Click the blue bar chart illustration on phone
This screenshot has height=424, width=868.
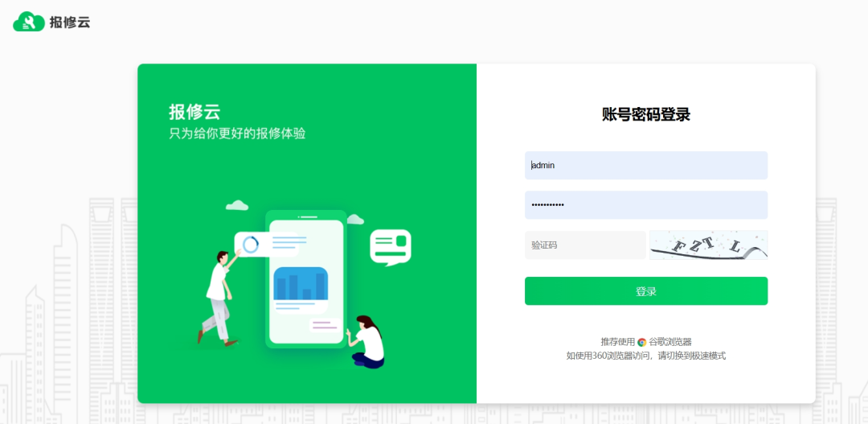pyautogui.click(x=301, y=283)
